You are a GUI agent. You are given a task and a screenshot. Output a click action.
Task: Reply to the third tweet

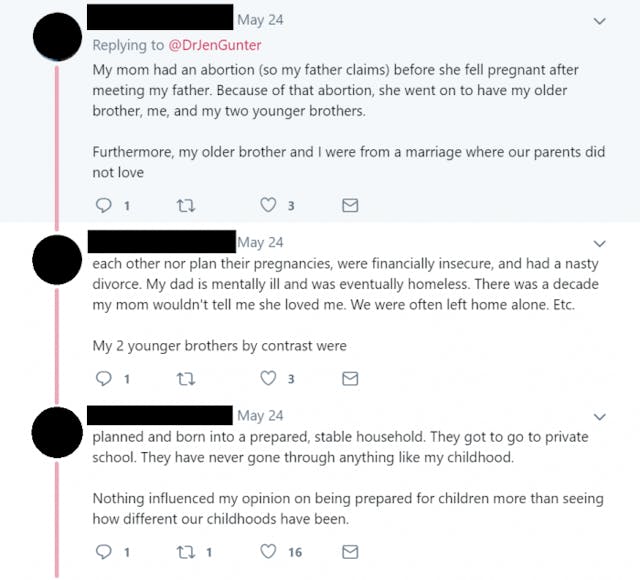pyautogui.click(x=105, y=551)
